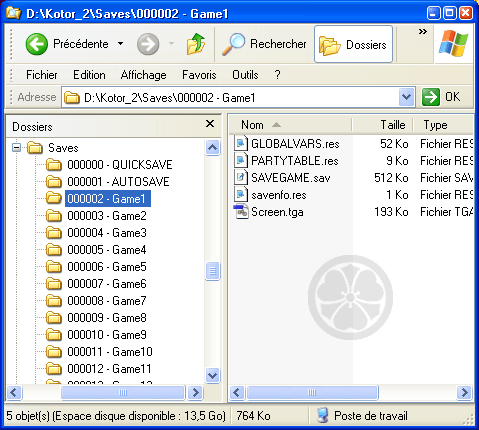The width and height of the screenshot is (479, 430).
Task: Select 000010 - Game9 folder
Action: pos(107,335)
